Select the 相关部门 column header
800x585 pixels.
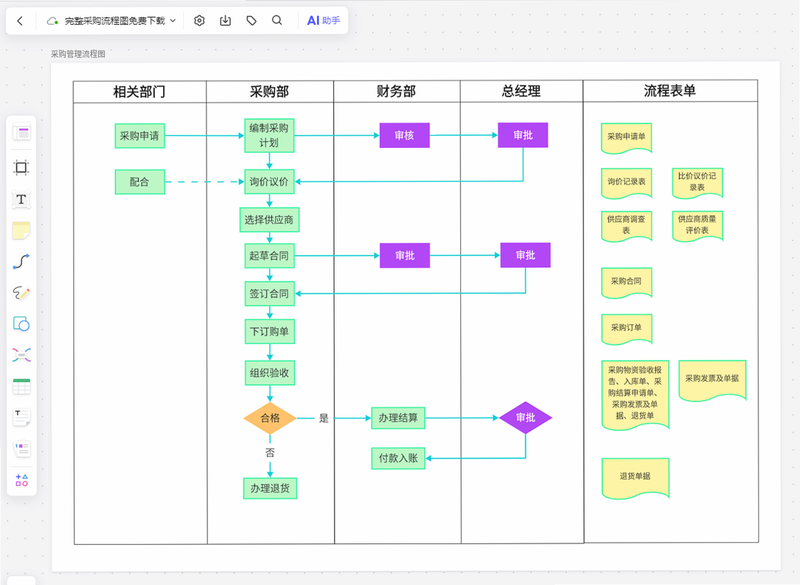click(139, 92)
